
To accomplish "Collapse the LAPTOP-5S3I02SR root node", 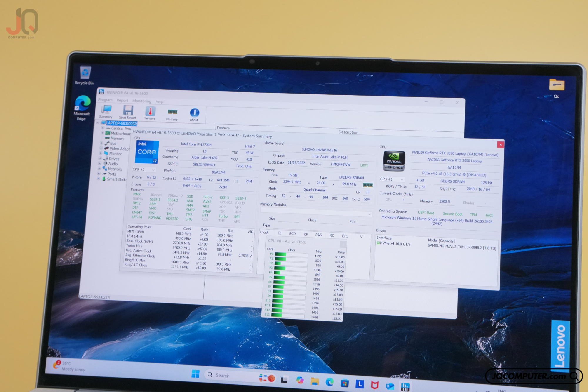I will click(98, 122).
